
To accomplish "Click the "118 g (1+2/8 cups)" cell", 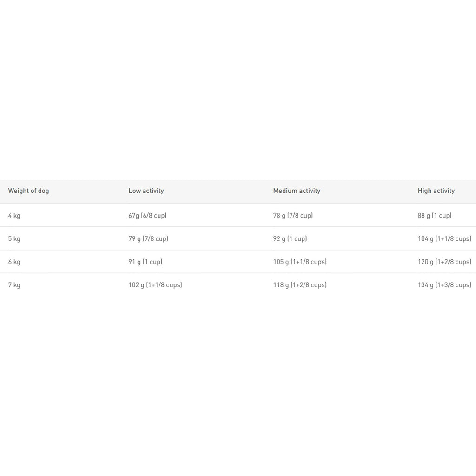I will [300, 285].
